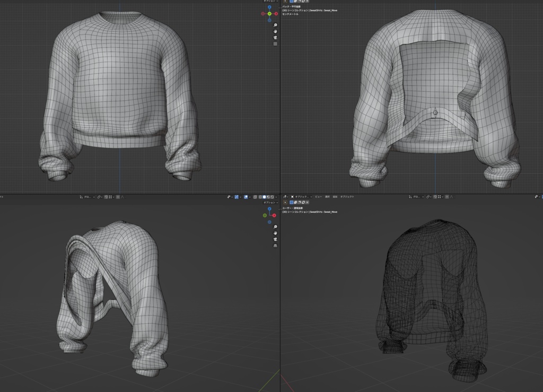Viewport: 543px width, 392px height.
Task: Toggle snapping in wireframe viewport header
Action: 435,197
